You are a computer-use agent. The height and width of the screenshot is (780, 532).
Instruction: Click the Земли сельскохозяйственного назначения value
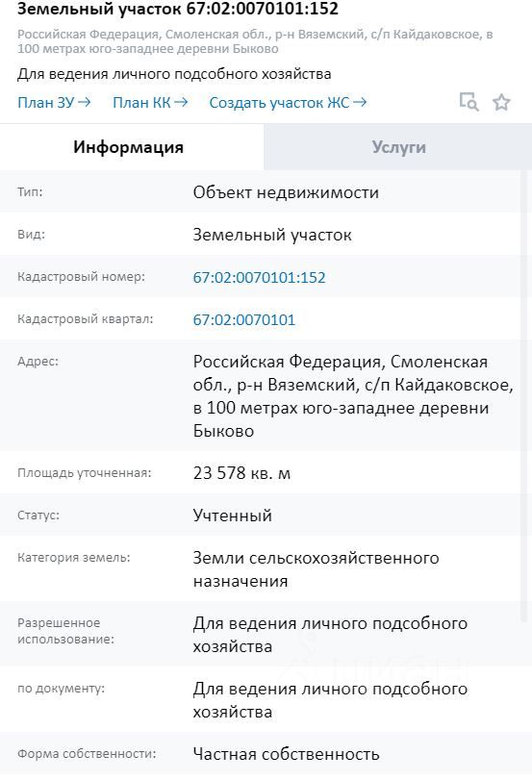pos(316,569)
